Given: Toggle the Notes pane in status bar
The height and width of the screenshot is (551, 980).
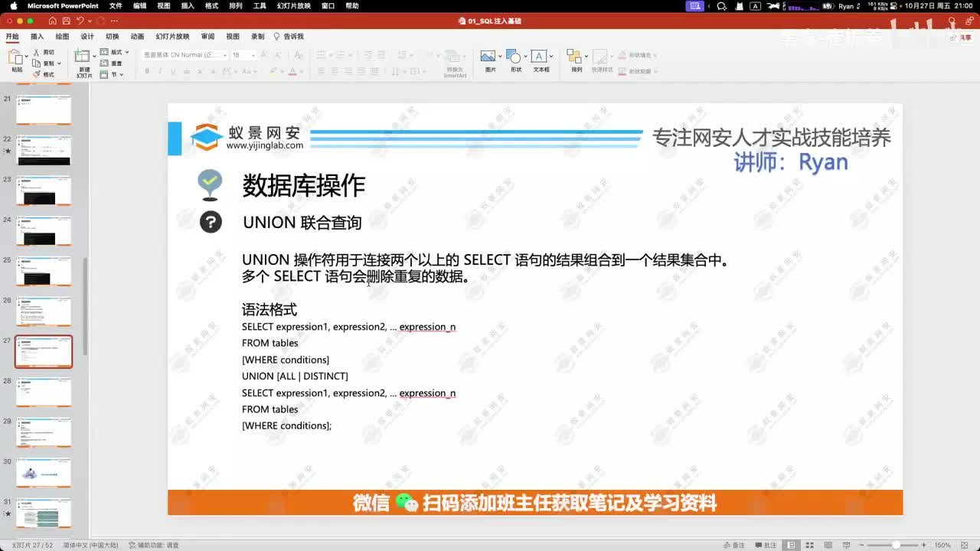Looking at the screenshot, I should point(735,545).
